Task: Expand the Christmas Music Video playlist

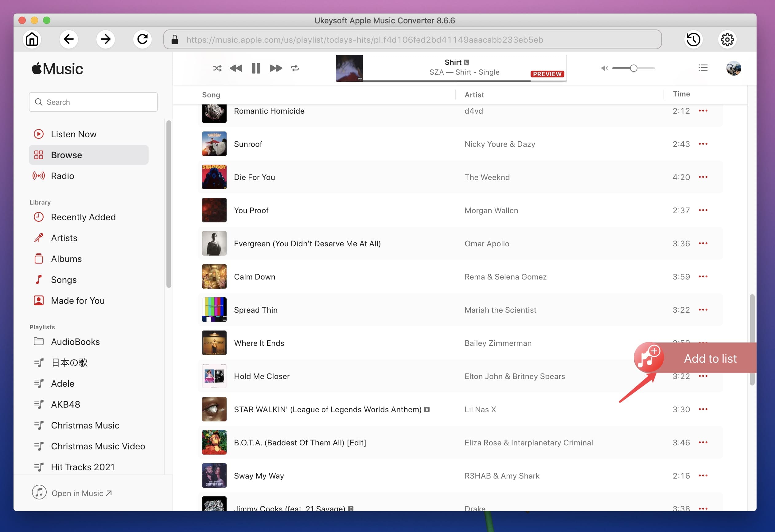Action: [98, 445]
